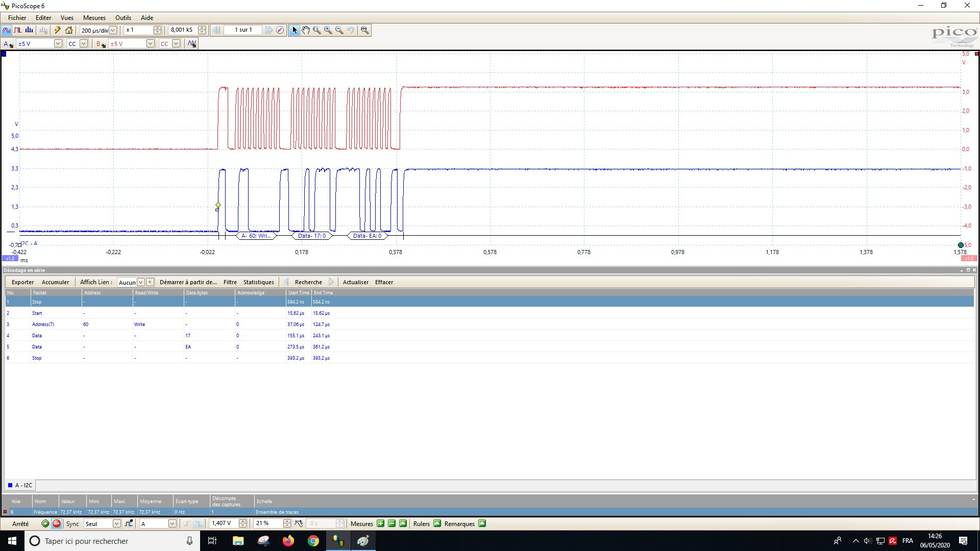Switch to spectrum mode icon
980x551 pixels.
(29, 30)
